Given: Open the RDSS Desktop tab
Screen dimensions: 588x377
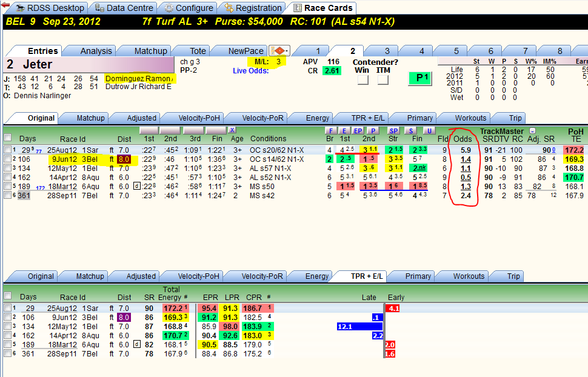Looking at the screenshot, I should (x=51, y=8).
